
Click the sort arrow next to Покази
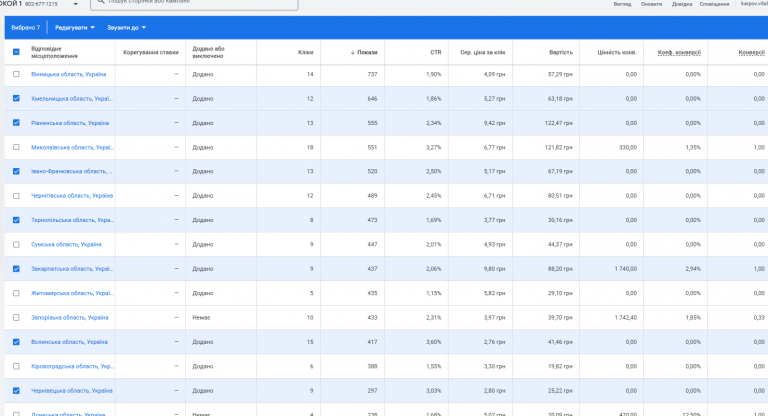coord(353,52)
